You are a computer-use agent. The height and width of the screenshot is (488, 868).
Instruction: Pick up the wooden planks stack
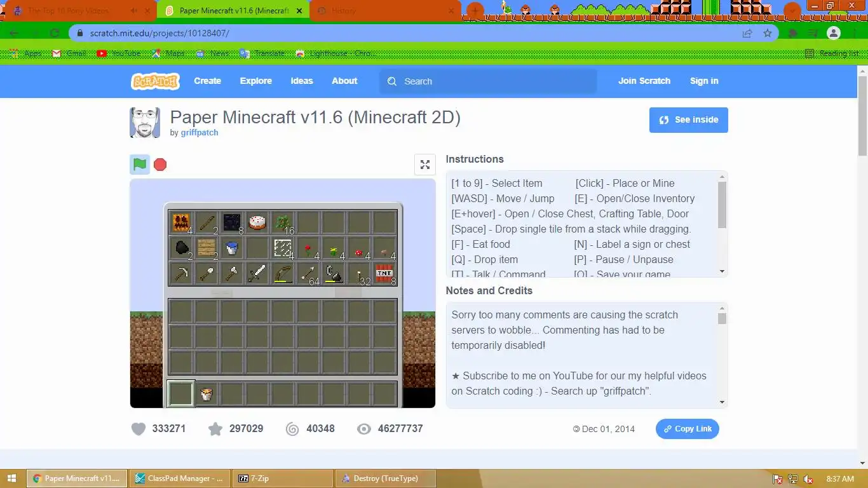pyautogui.click(x=207, y=248)
